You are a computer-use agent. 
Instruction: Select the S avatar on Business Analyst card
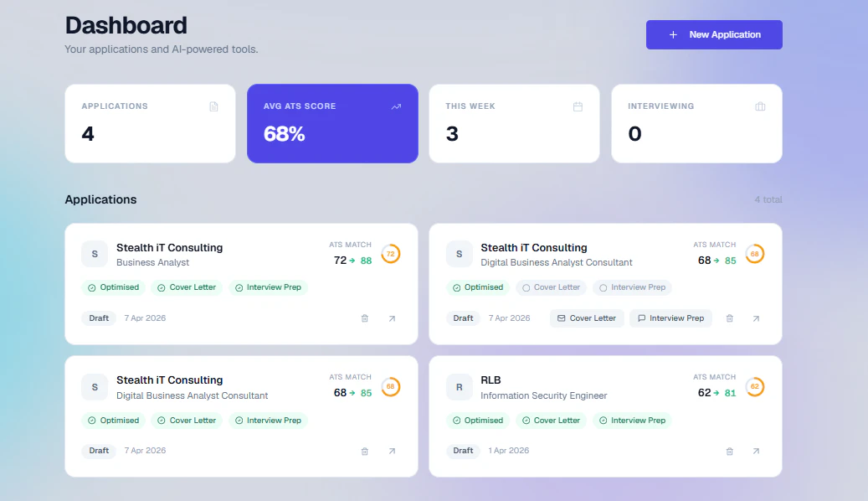pos(94,254)
